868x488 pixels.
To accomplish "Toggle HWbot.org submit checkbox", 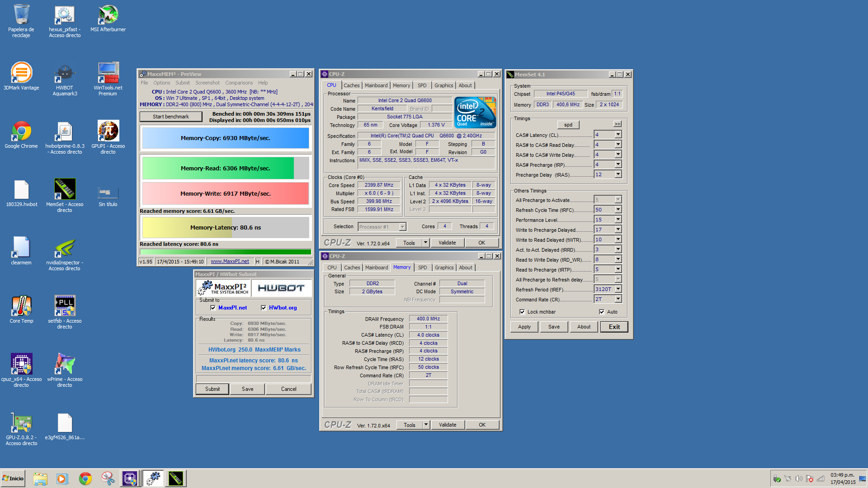I will (264, 308).
